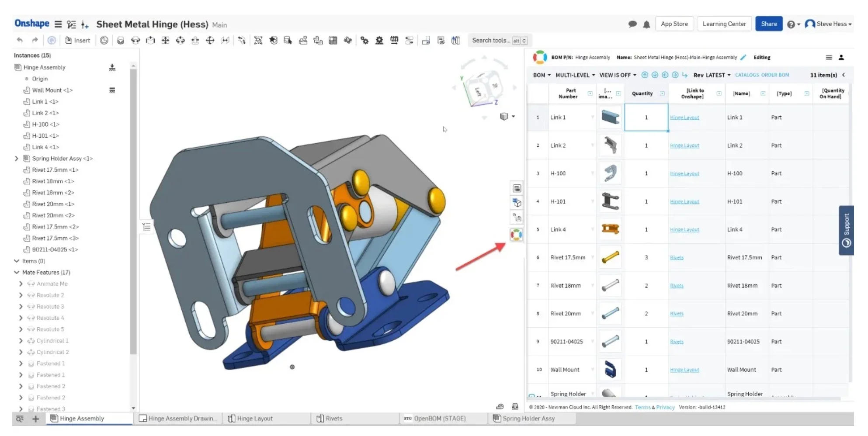Viewport: 868px width, 436px height.
Task: Expand the Spring Holder Assy tree node
Action: pyautogui.click(x=17, y=159)
